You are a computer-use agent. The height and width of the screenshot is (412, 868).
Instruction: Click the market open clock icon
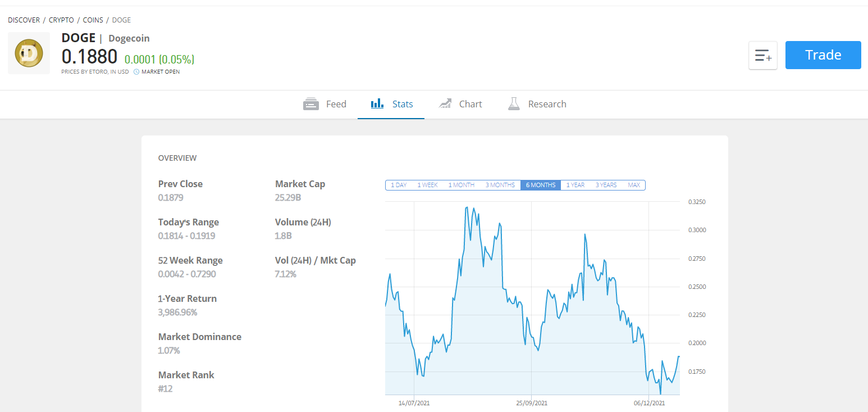click(136, 72)
